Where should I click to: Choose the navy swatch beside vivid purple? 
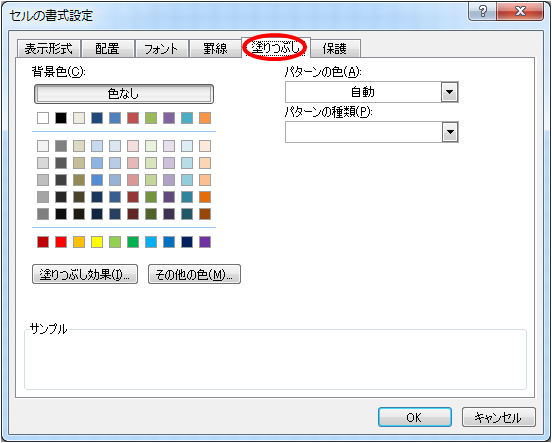point(187,242)
